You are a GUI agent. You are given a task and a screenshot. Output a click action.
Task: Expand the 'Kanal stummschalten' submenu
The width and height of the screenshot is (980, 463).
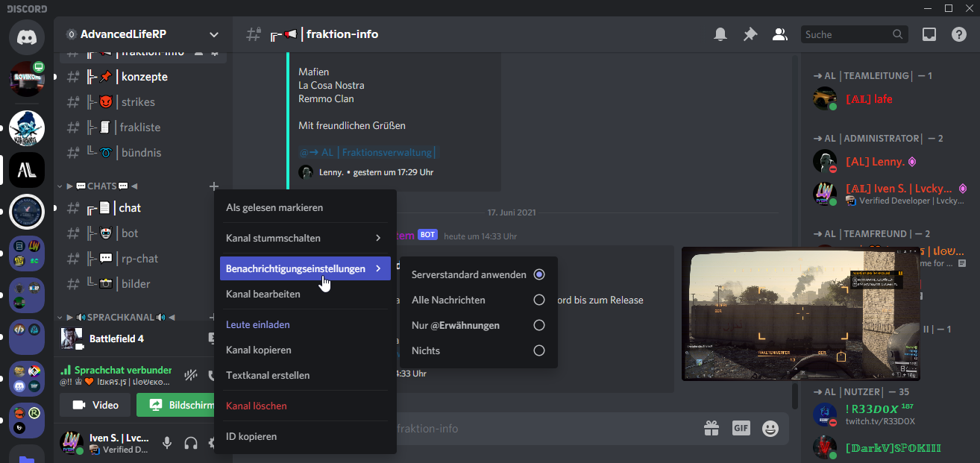point(304,238)
